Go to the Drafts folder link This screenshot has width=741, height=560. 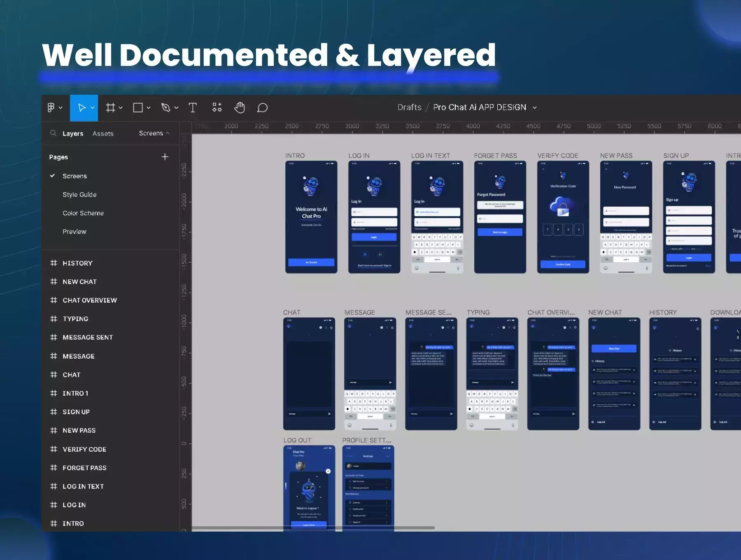(409, 107)
